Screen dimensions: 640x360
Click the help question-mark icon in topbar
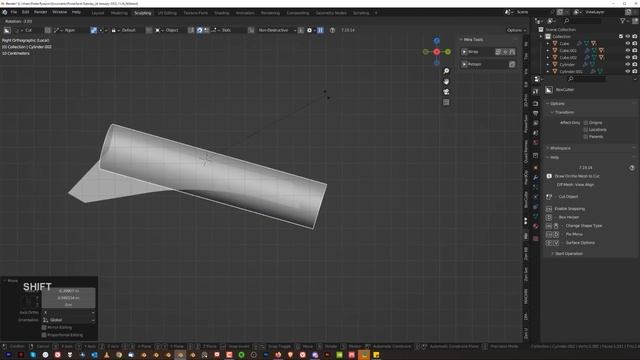(x=332, y=30)
